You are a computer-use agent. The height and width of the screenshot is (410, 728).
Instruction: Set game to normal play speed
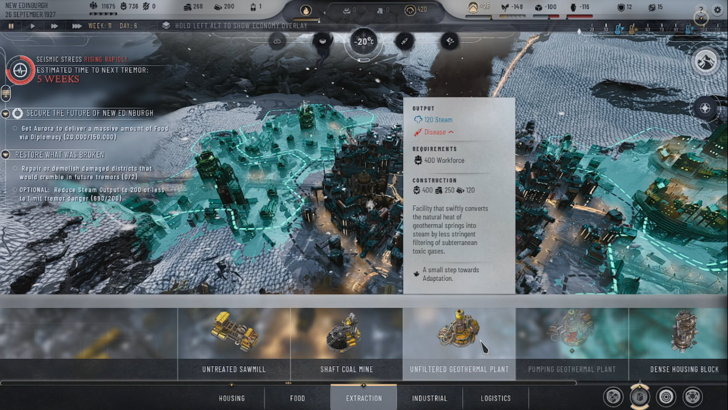32,26
